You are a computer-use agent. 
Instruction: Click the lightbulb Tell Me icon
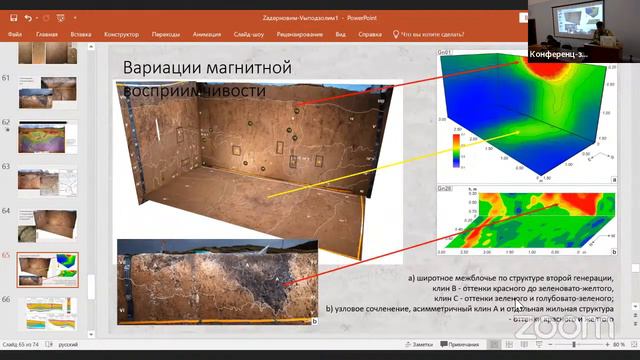click(395, 35)
